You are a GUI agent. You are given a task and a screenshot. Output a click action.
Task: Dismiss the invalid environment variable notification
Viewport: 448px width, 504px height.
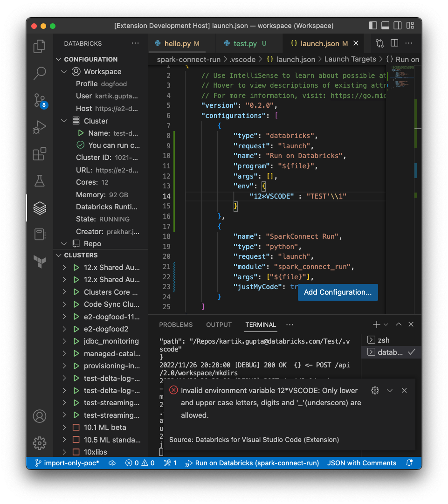[404, 391]
